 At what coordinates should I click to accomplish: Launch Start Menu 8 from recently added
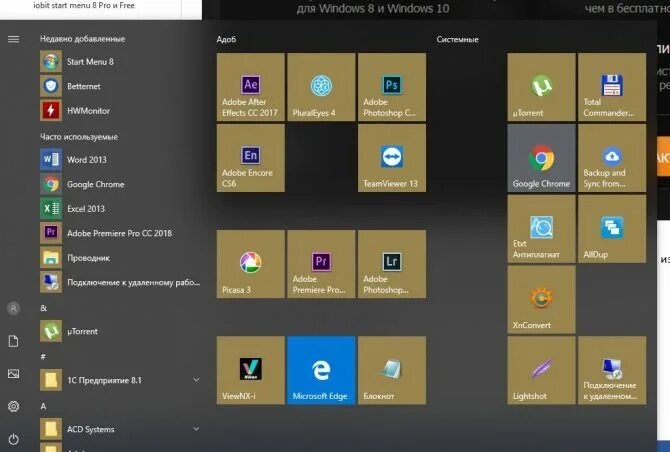tap(120, 62)
